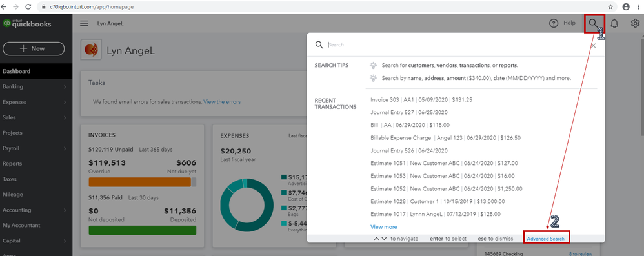The image size is (644, 256).
Task: Expand the Banking submenu chevron
Action: [65, 87]
